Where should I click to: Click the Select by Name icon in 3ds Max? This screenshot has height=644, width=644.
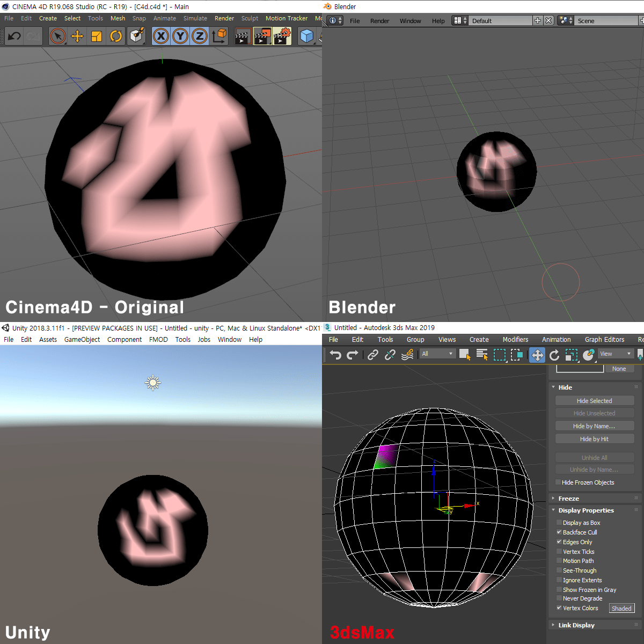pyautogui.click(x=482, y=354)
